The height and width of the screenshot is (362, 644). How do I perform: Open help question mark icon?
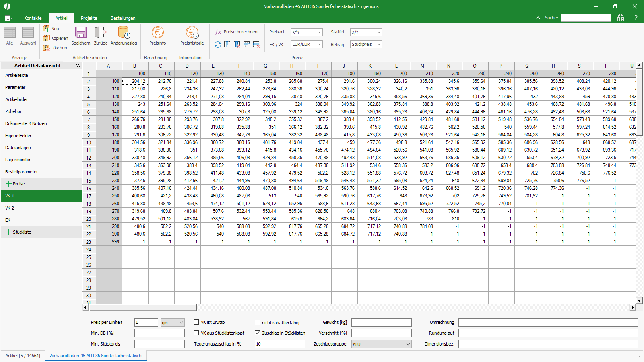(x=636, y=18)
